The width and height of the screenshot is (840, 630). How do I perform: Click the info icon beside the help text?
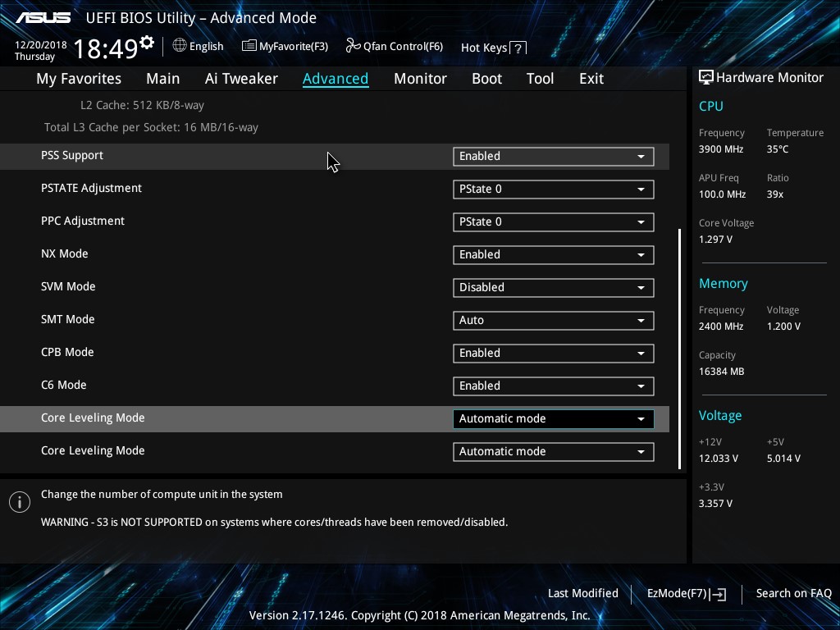tap(20, 502)
